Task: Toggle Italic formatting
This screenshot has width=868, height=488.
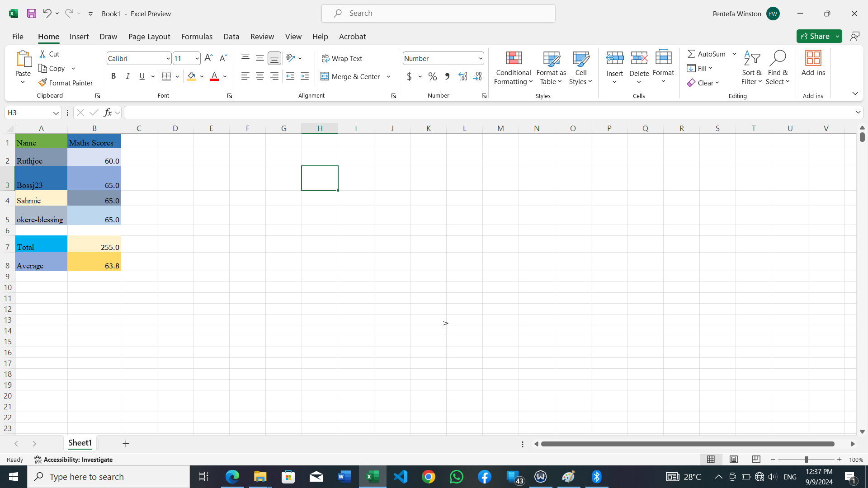Action: (128, 76)
